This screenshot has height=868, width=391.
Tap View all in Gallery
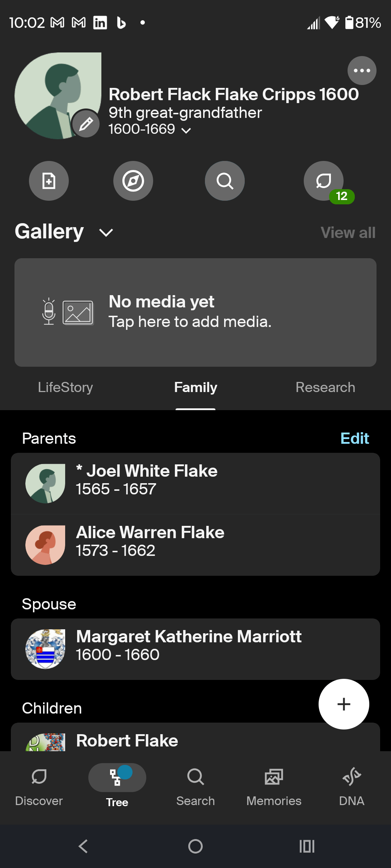(x=348, y=233)
